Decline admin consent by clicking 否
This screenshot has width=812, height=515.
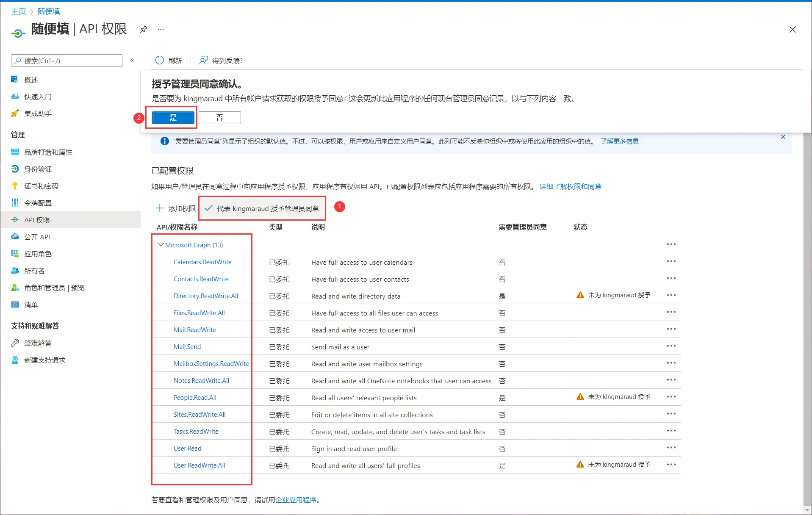219,118
